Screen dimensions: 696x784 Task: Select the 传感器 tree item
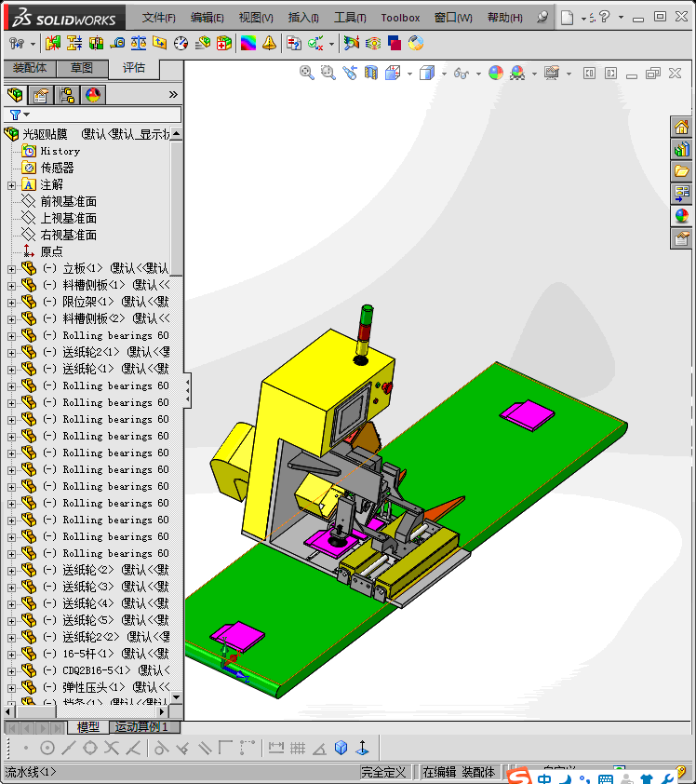pos(57,168)
